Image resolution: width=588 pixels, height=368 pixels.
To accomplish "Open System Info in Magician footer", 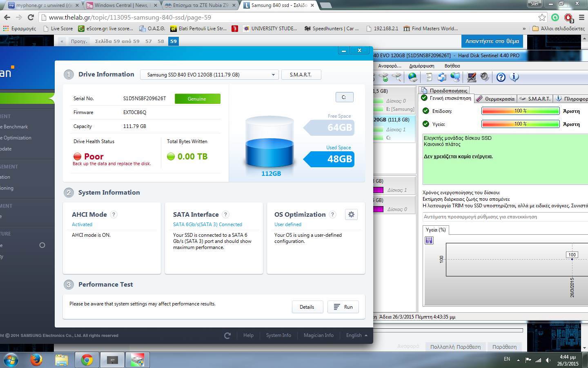I will coord(278,335).
